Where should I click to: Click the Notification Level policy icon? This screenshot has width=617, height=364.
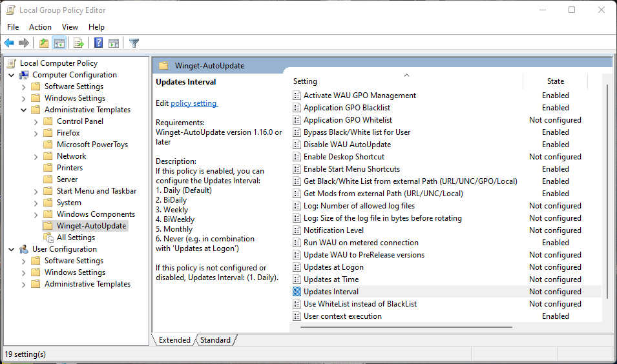[x=297, y=230]
